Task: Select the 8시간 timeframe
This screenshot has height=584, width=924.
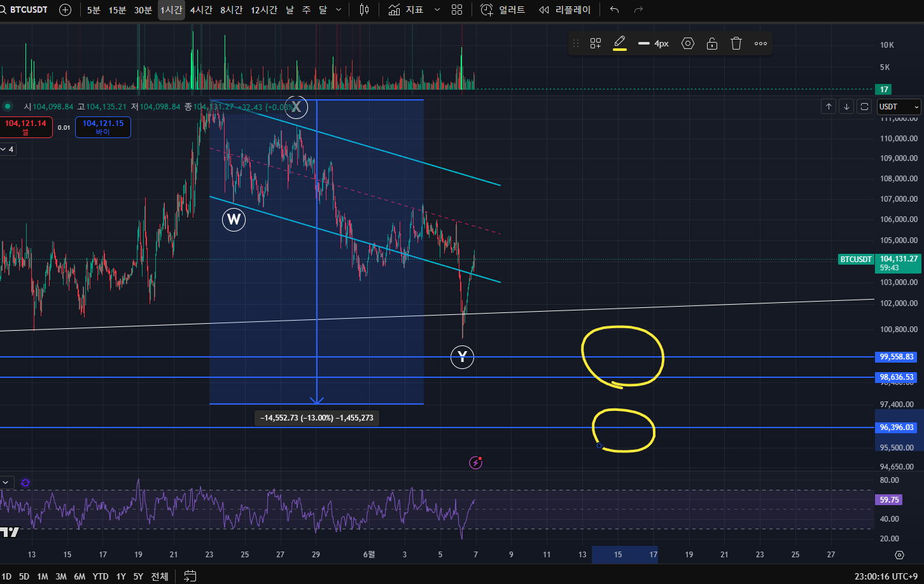Action: [x=231, y=10]
